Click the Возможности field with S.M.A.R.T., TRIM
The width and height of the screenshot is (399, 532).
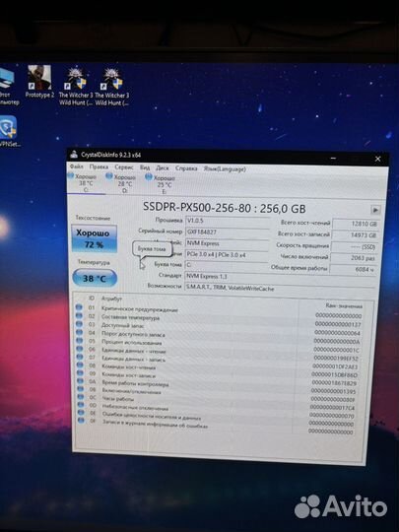(x=280, y=288)
